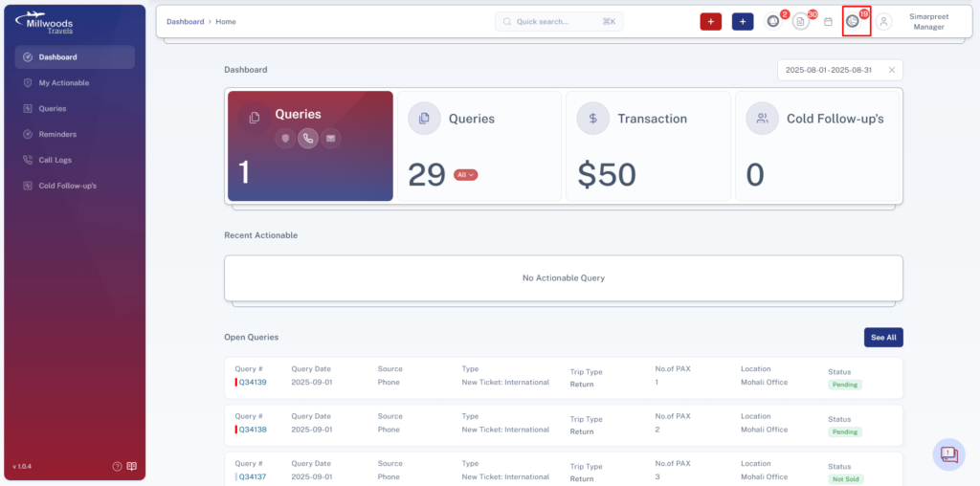Select the phone filter on Queries card
The image size is (980, 486).
tap(308, 138)
